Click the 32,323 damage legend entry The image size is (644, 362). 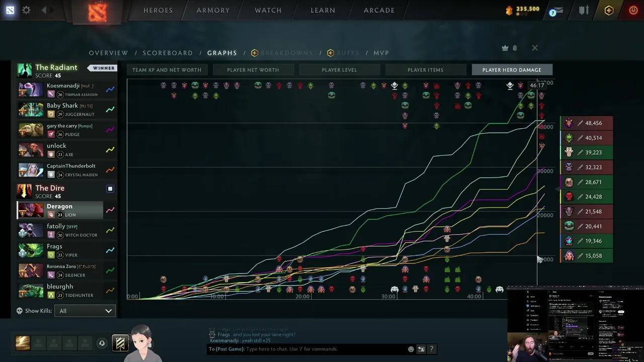[x=587, y=167]
